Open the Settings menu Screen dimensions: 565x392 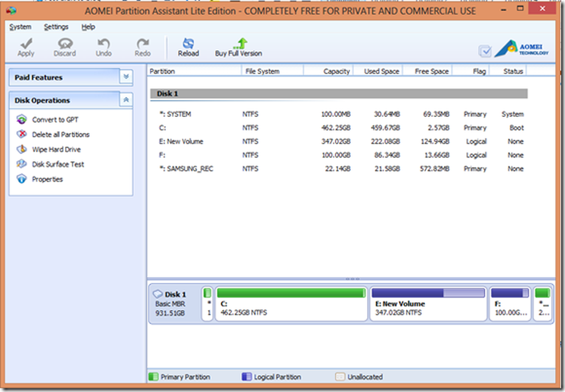tap(56, 27)
